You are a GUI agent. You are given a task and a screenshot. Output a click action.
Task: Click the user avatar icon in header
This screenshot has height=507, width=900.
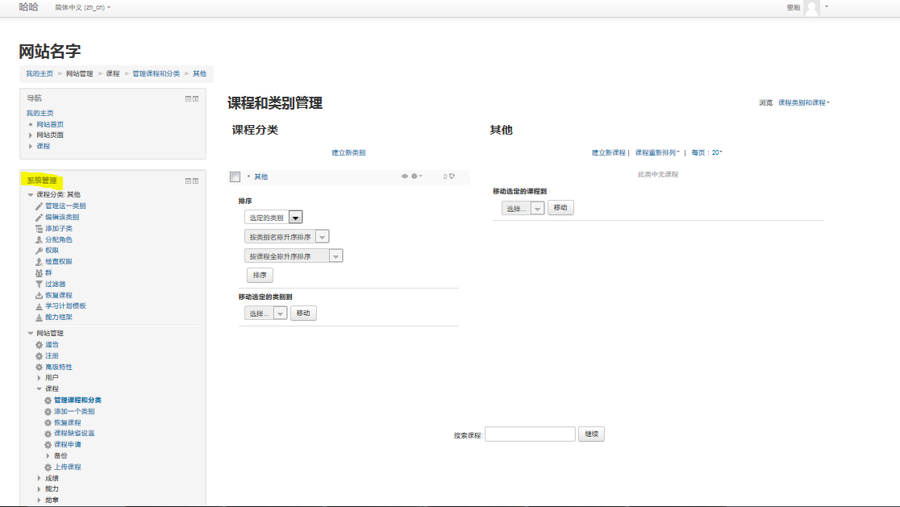point(812,8)
